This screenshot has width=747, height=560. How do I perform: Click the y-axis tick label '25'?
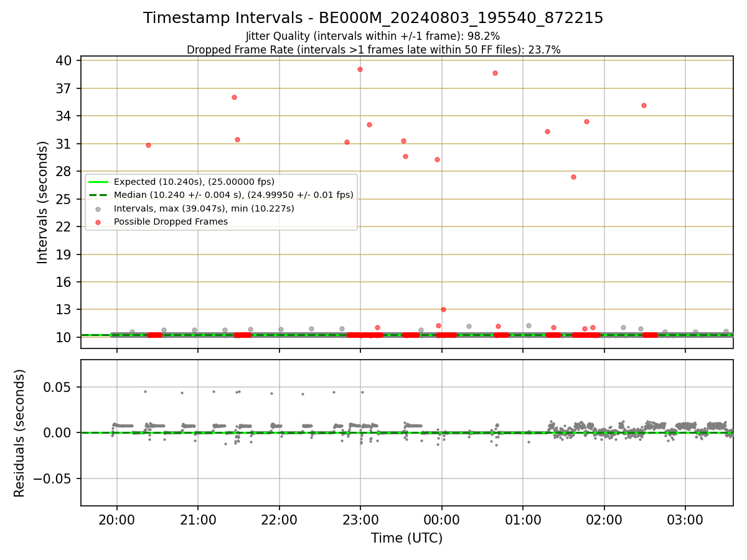(x=64, y=199)
